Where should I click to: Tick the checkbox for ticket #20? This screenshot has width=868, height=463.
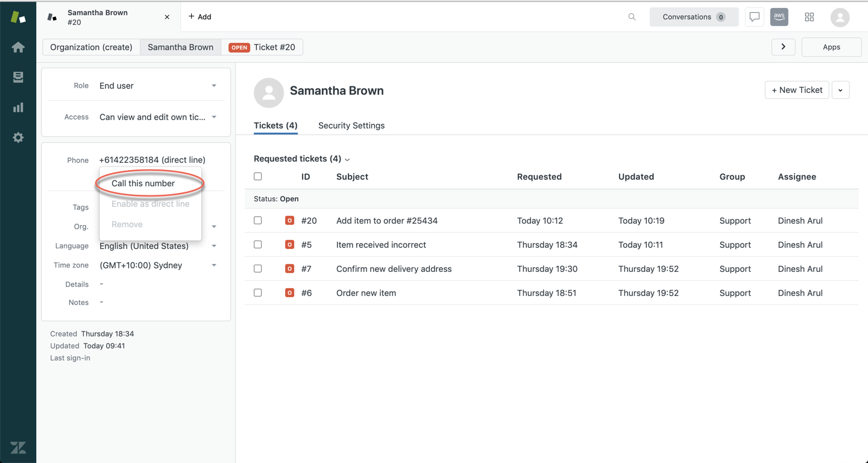[258, 221]
